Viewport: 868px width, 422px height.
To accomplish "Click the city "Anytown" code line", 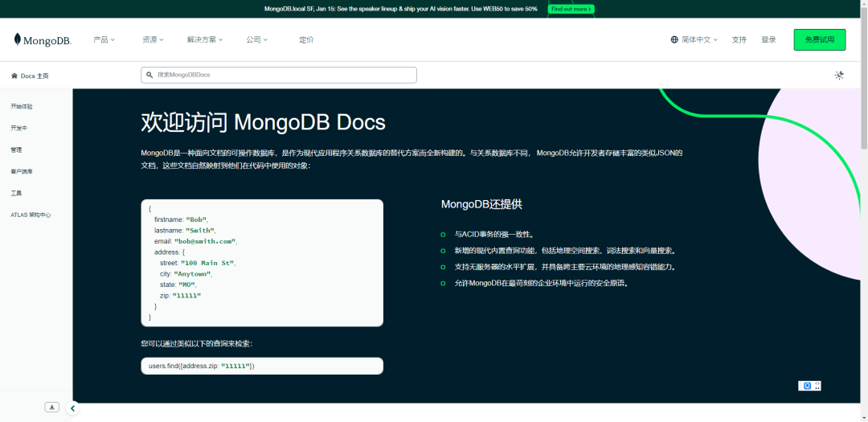I will coord(186,274).
